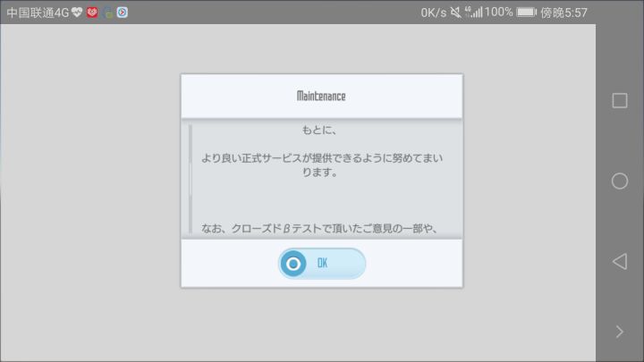The image size is (644, 362).
Task: Click the maintenance message scrollbar
Action: pos(191,179)
